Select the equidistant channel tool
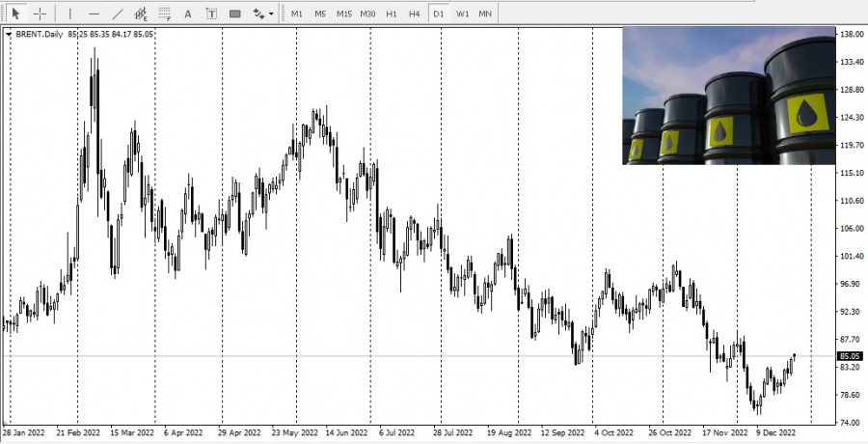868x444 pixels. (x=141, y=14)
